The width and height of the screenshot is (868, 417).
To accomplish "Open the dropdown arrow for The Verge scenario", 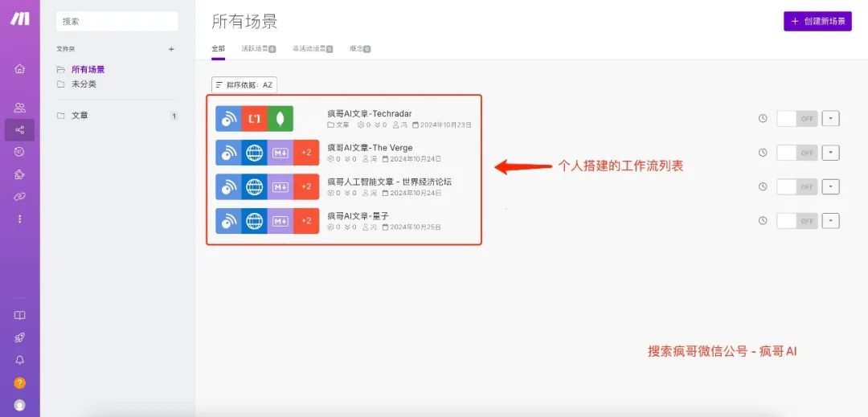I will 831,153.
